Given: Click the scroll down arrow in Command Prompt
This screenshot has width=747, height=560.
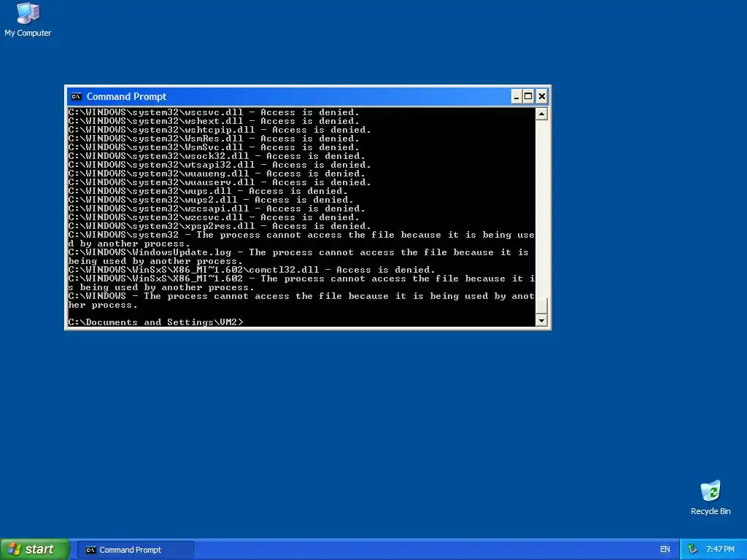Looking at the screenshot, I should [541, 321].
